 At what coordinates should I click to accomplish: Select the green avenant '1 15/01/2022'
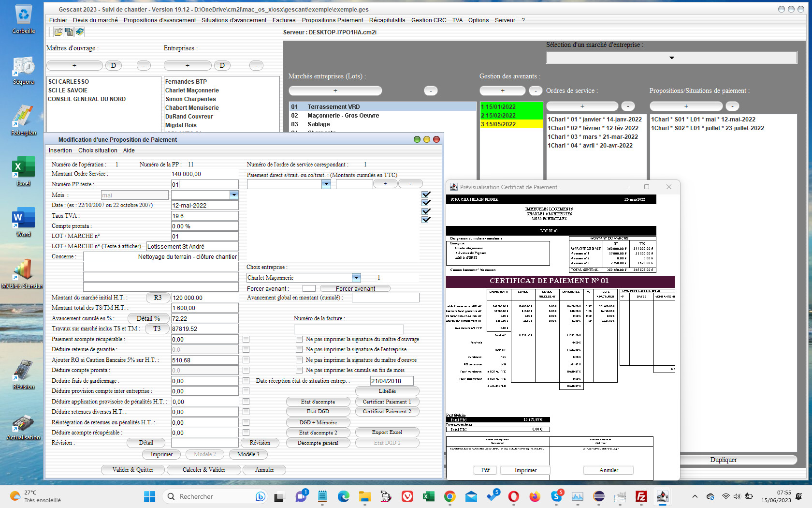pyautogui.click(x=511, y=107)
